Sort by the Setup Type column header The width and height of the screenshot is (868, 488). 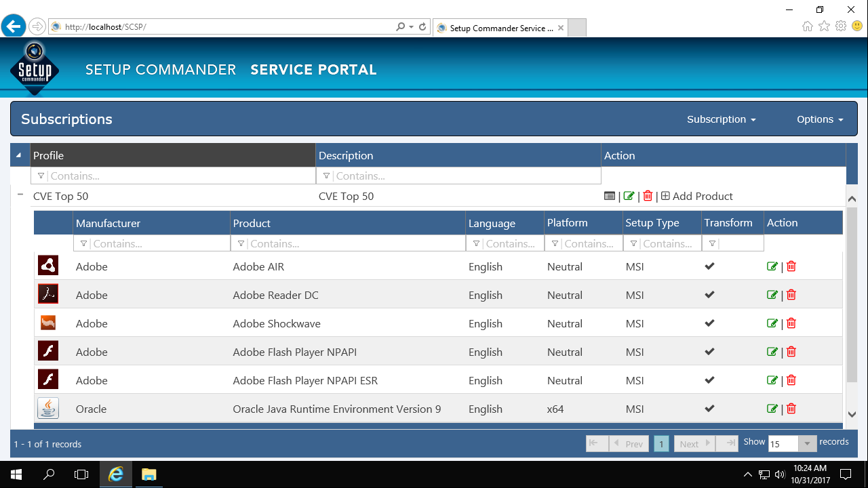663,223
